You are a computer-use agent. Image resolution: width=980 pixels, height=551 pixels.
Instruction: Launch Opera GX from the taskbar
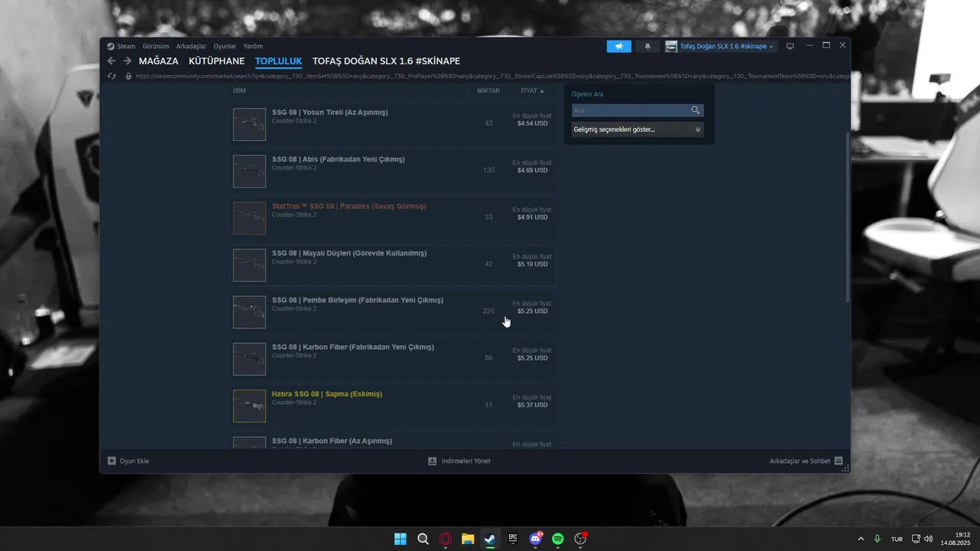[x=446, y=539]
